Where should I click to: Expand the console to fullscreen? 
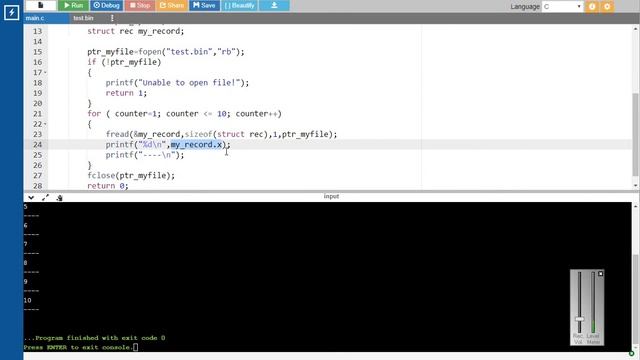tap(45, 198)
